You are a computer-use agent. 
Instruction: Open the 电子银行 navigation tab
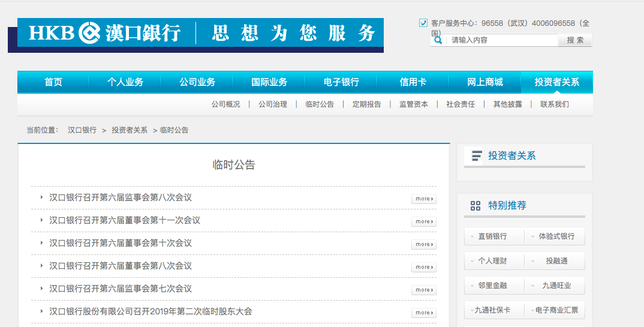click(341, 82)
